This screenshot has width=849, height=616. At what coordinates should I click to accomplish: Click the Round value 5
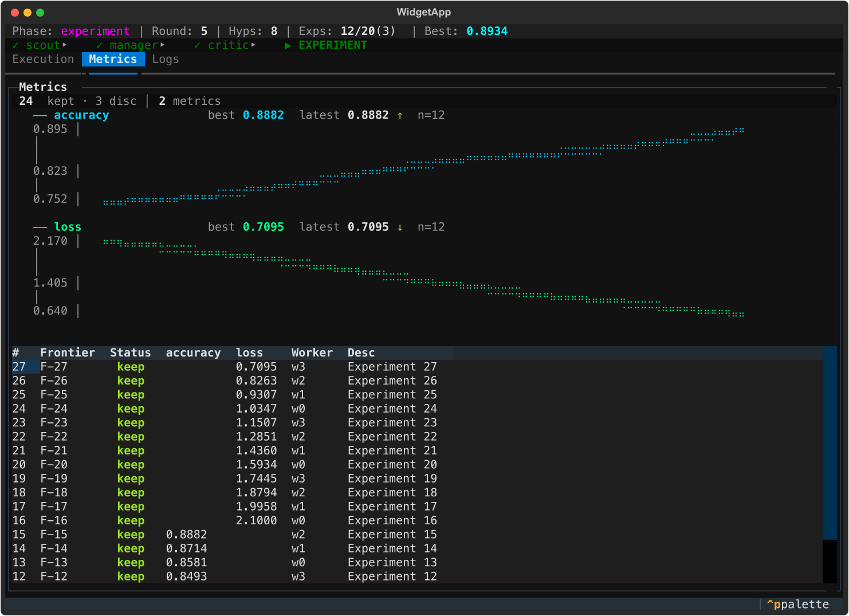[x=204, y=31]
